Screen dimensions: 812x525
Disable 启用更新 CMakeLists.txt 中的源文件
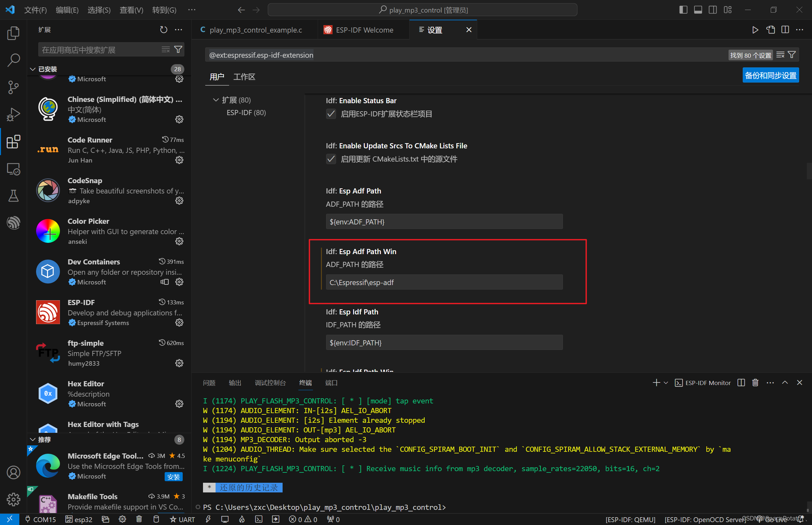coord(331,159)
